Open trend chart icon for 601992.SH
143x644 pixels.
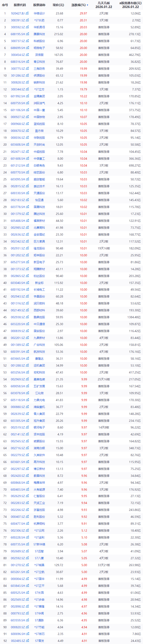27,96
